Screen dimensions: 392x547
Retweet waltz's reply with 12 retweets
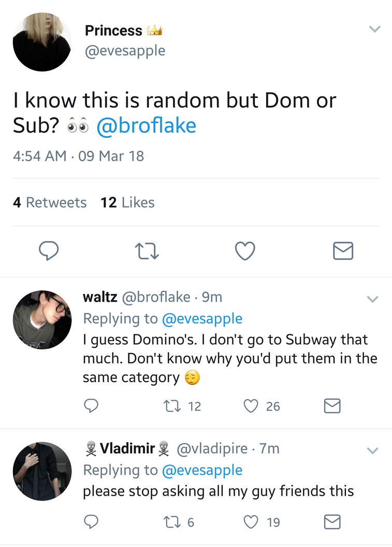182,406
